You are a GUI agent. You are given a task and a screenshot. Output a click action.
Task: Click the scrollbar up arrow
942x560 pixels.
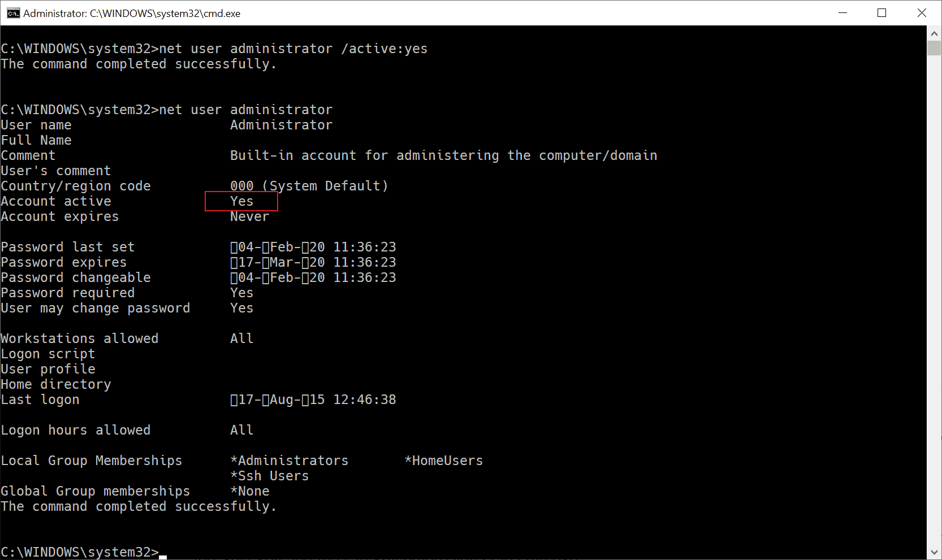(934, 33)
